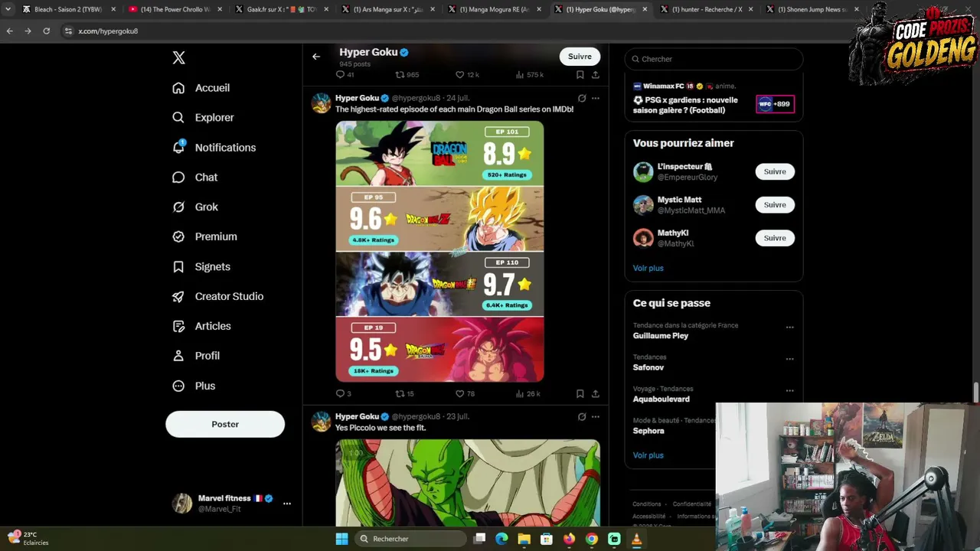Open Explorer search page
This screenshot has width=980, height=551.
[x=204, y=118]
